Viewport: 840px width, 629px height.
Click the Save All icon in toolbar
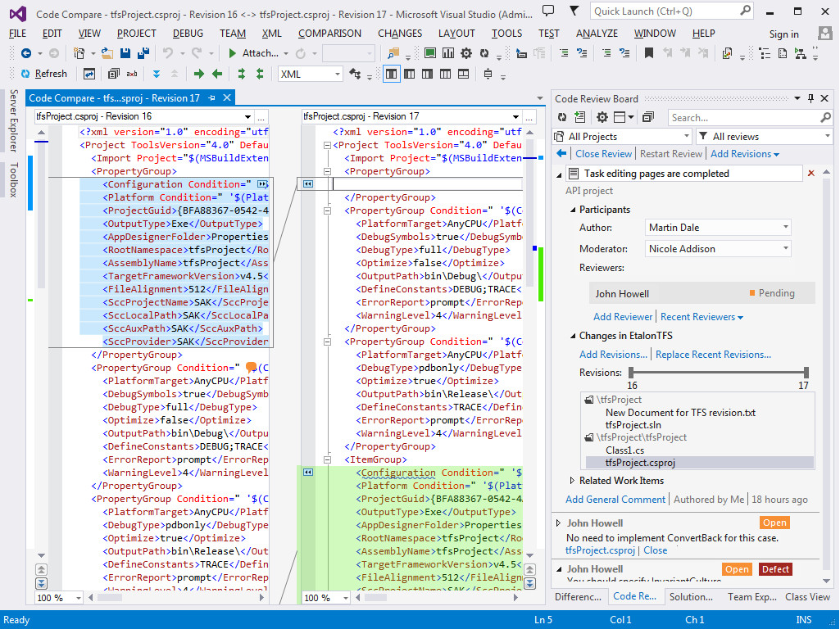(142, 53)
